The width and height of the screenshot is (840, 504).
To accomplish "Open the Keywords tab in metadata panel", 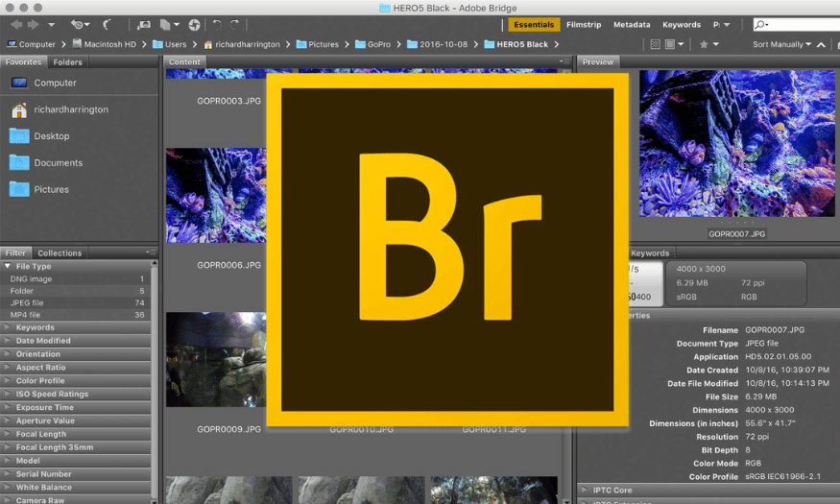I will click(x=650, y=252).
